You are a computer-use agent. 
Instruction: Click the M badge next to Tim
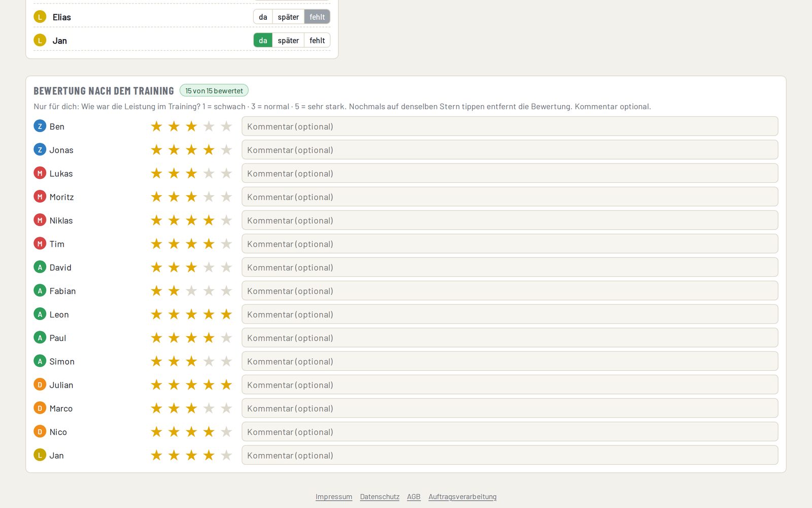pos(40,244)
